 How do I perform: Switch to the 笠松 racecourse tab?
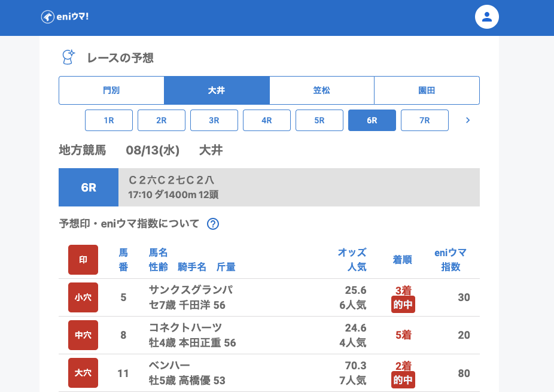click(322, 90)
